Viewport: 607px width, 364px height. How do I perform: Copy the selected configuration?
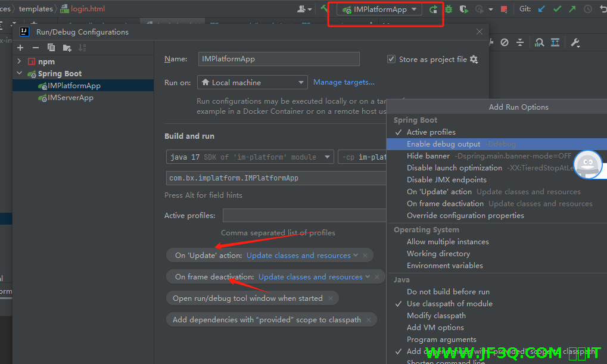click(51, 48)
